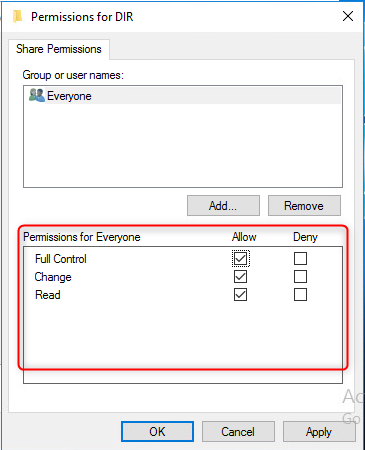365x450 pixels.
Task: Check Deny for Change permission
Action: coord(300,276)
